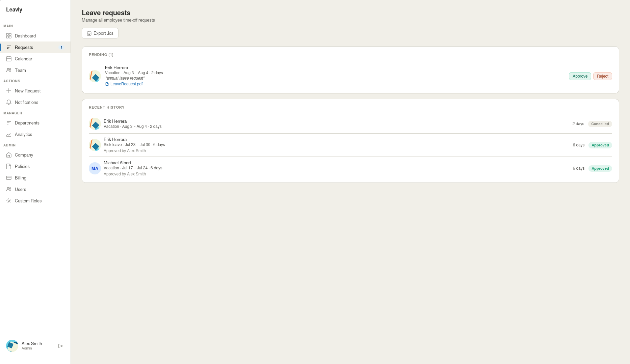This screenshot has height=364, width=630.
Task: Click the MA avatar for Michael Albert
Action: [x=95, y=168]
